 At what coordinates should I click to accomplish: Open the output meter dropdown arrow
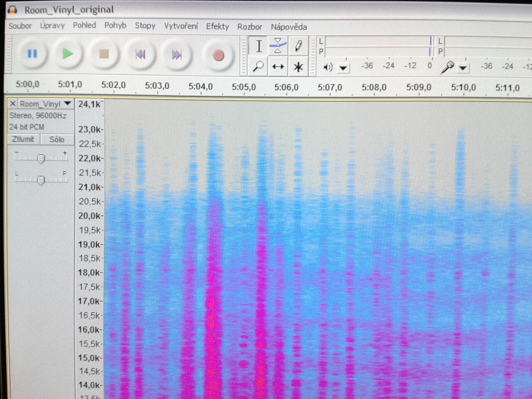[x=343, y=67]
